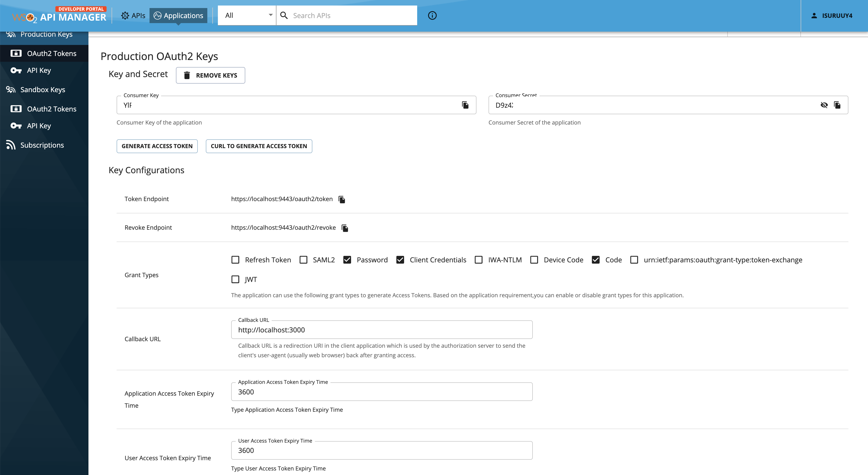
Task: Click the Subscriptions feed icon
Action: (x=11, y=145)
